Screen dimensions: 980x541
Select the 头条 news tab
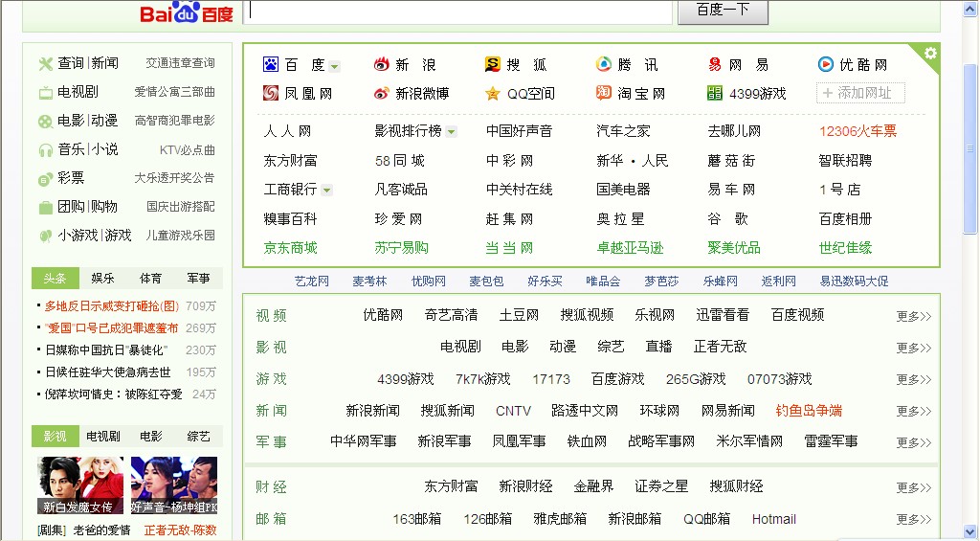point(55,279)
